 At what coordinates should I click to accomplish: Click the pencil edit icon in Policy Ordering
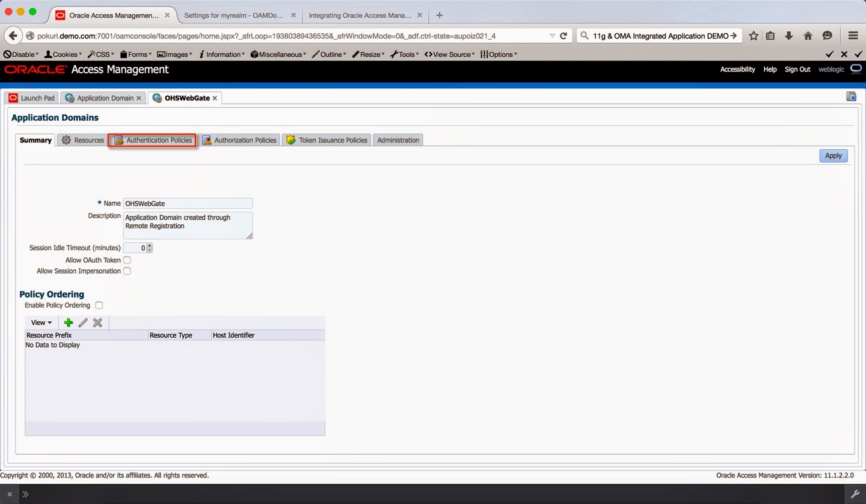[83, 322]
